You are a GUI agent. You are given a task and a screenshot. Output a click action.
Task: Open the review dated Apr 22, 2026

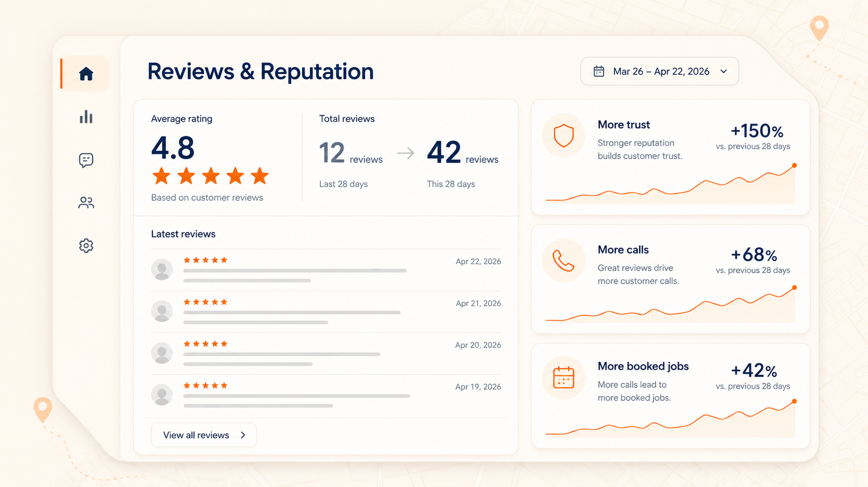pyautogui.click(x=326, y=270)
